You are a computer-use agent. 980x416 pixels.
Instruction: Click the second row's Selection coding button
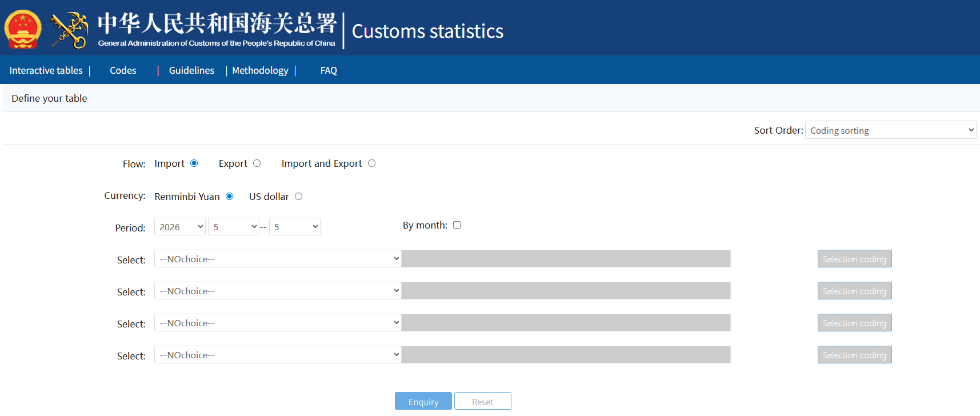pyautogui.click(x=854, y=291)
